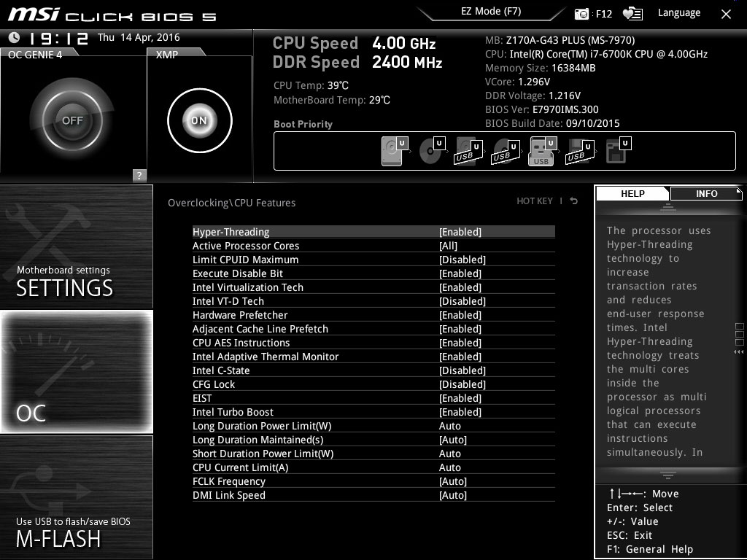This screenshot has width=747, height=560.
Task: Toggle Execute Disable Bit setting
Action: coord(373,273)
